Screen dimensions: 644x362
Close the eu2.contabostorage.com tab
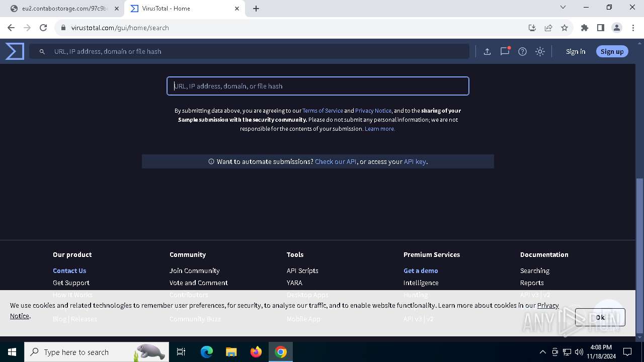[x=117, y=9]
